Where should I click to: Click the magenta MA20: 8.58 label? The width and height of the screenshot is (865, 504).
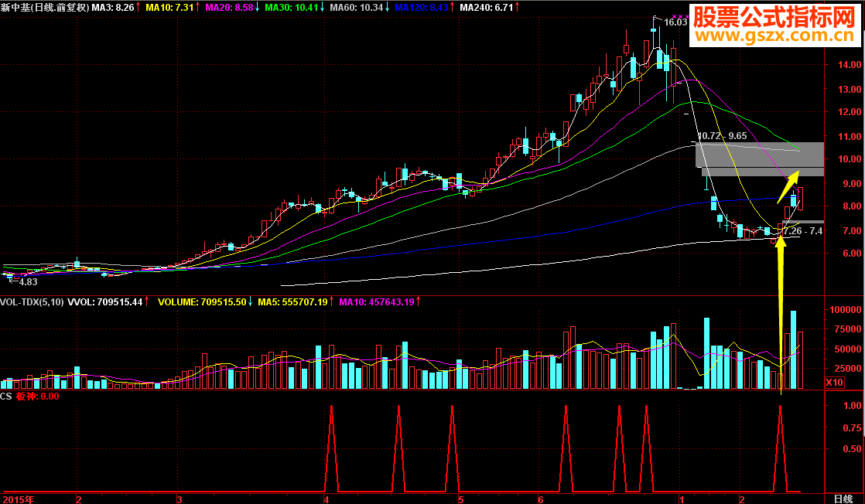click(229, 7)
